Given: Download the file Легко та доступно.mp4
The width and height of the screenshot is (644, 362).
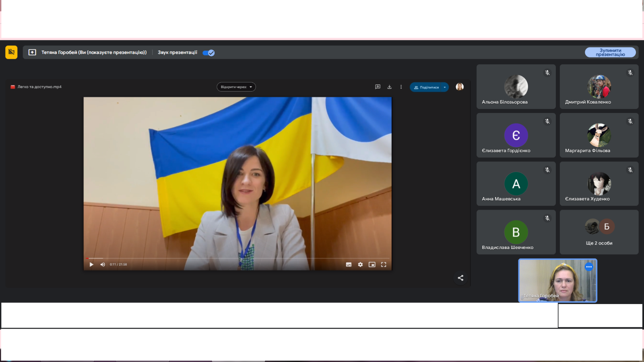Looking at the screenshot, I should (389, 86).
